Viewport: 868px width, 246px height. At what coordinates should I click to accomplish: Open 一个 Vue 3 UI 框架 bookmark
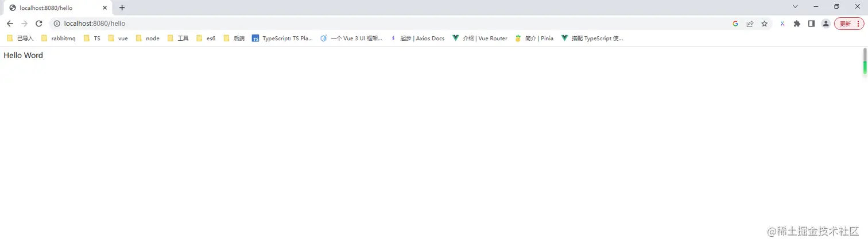pyautogui.click(x=351, y=39)
